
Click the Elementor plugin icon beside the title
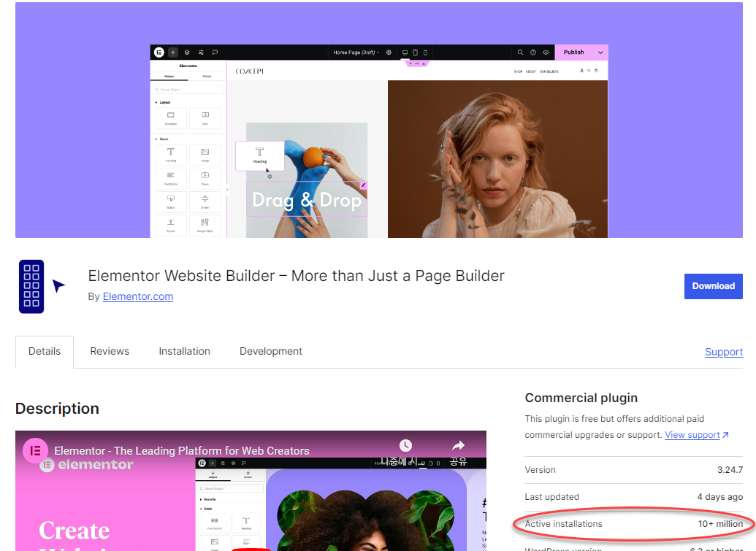click(42, 287)
